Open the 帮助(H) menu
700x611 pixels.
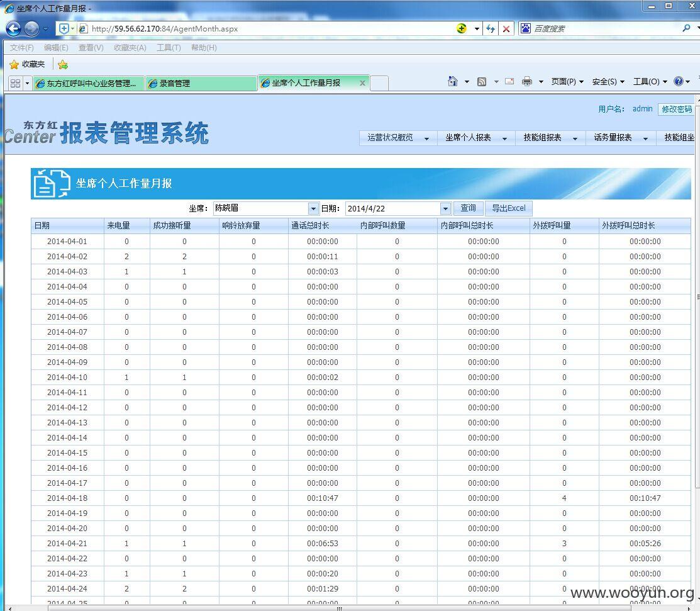pyautogui.click(x=204, y=48)
